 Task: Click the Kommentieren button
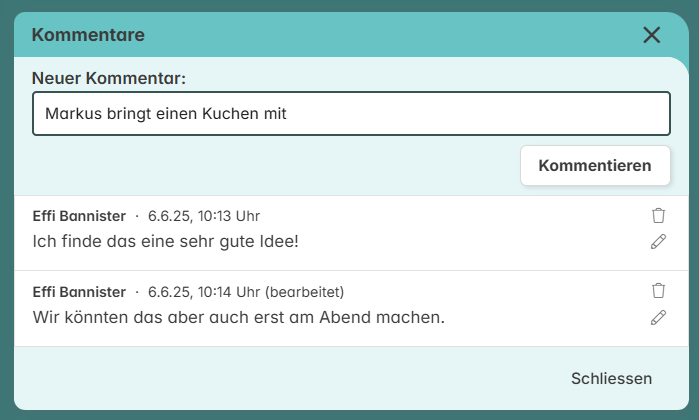point(595,165)
